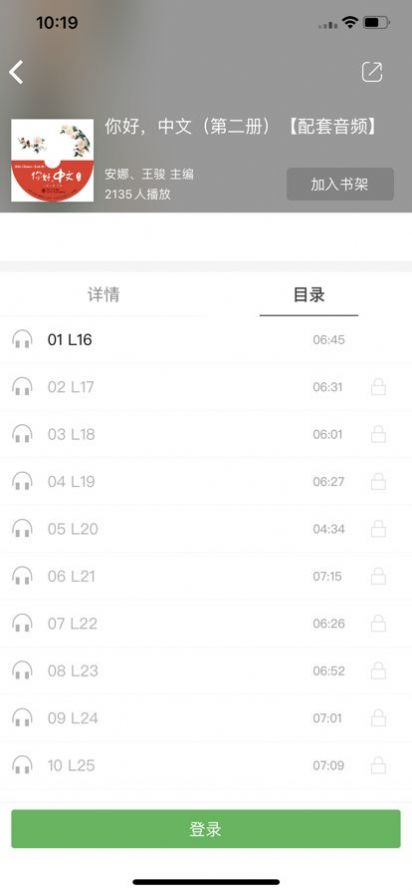Viewport: 412px width, 894px height.
Task: Tap headphone icon beside 06 L21
Action: 22,576
